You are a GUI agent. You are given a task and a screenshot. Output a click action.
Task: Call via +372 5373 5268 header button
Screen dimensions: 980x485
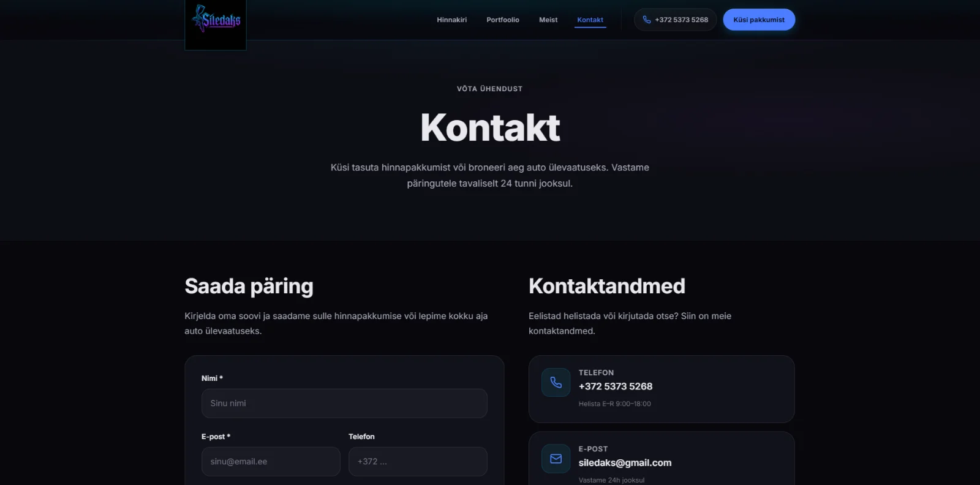point(675,20)
